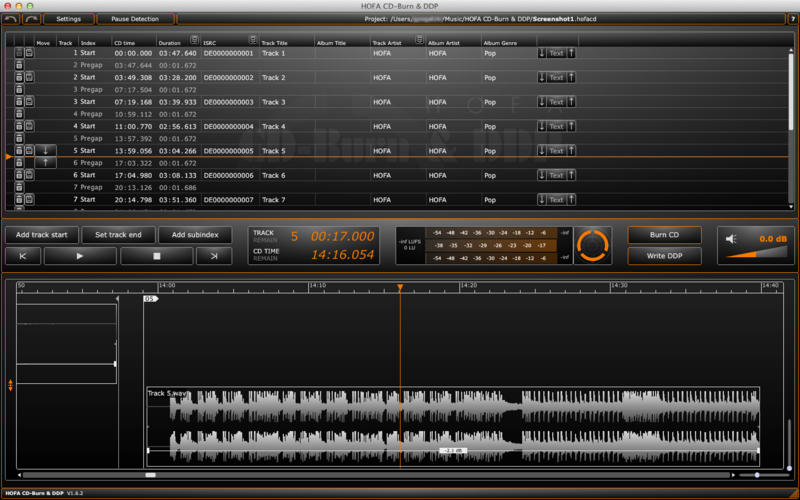Click the Write DDP button
Viewport: 800px width, 500px height.
pyautogui.click(x=664, y=256)
